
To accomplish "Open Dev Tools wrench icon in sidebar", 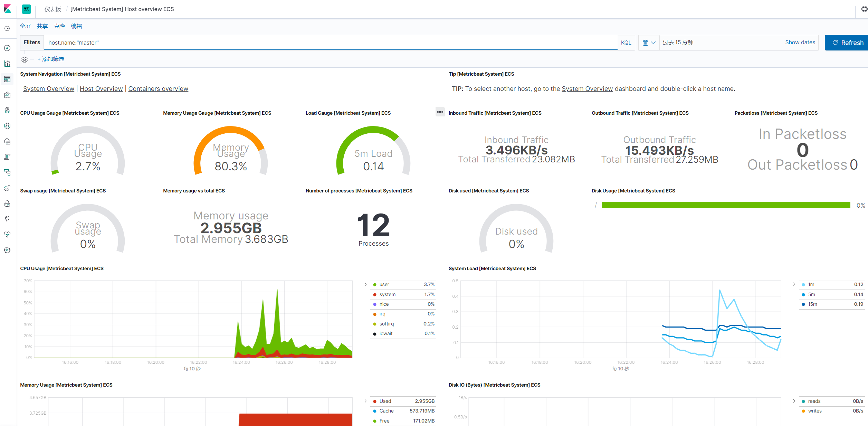I will pyautogui.click(x=7, y=219).
